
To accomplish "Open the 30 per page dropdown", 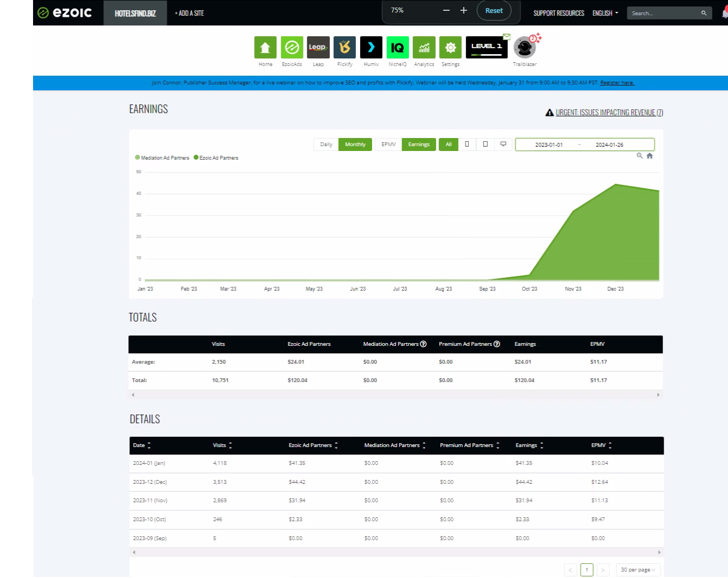I will [638, 570].
